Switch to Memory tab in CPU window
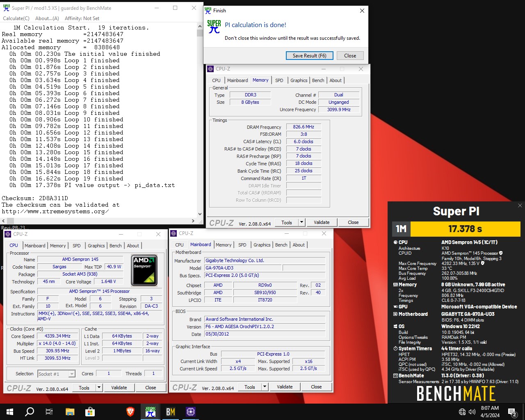525x420 pixels. (58, 246)
